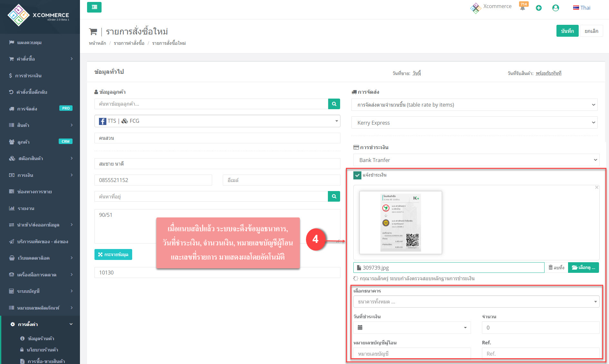Open the user profile icon
Image resolution: width=609 pixels, height=364 pixels.
point(555,8)
